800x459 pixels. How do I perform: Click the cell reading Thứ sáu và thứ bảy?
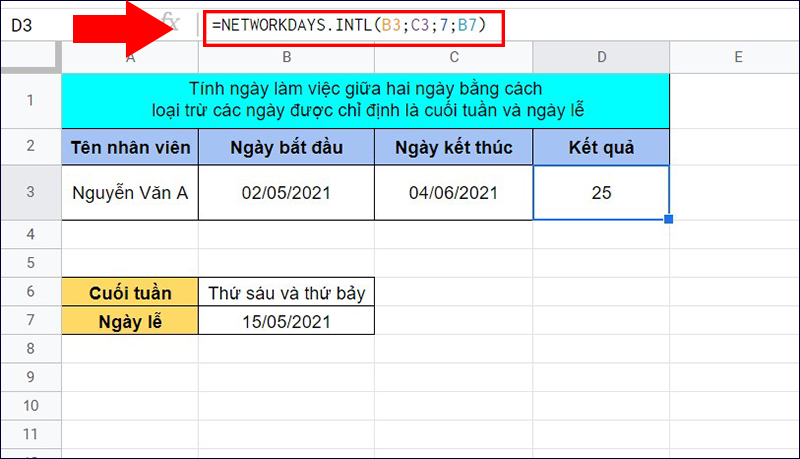click(x=286, y=293)
